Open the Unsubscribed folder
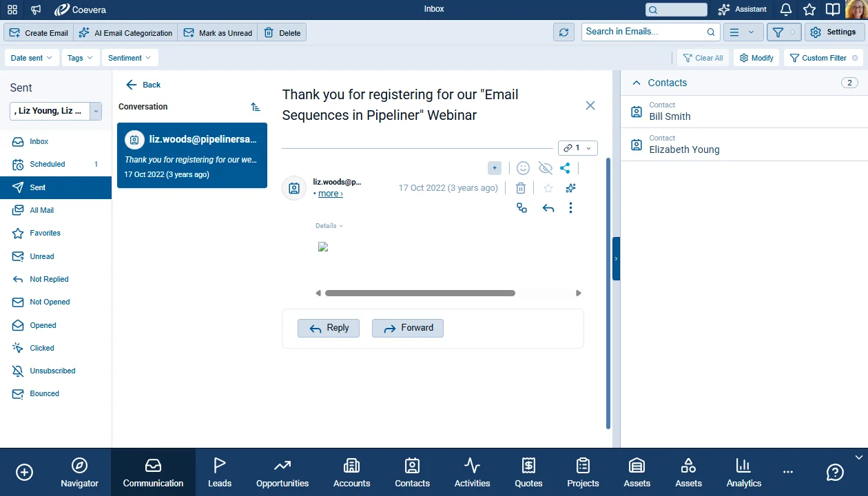The width and height of the screenshot is (868, 496). [x=56, y=371]
